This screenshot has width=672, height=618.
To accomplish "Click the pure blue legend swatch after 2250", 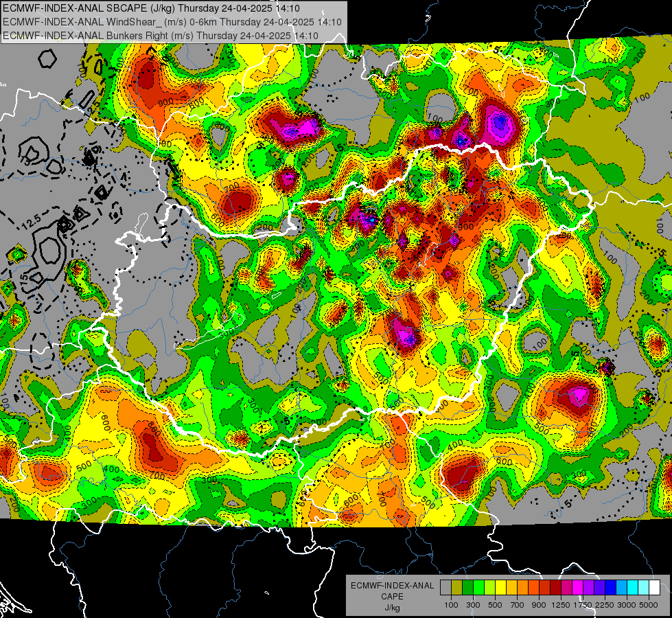I will tap(611, 588).
